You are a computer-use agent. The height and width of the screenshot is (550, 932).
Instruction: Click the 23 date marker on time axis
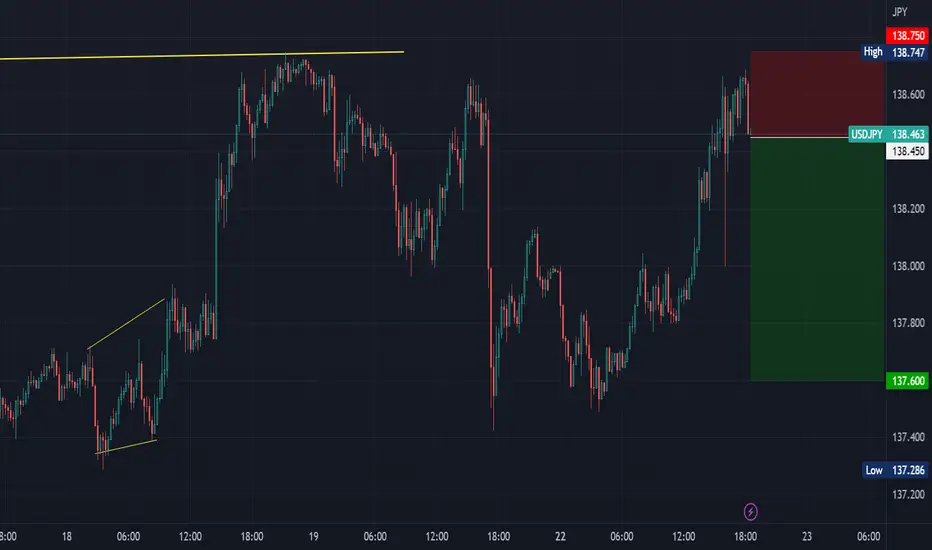(x=807, y=536)
